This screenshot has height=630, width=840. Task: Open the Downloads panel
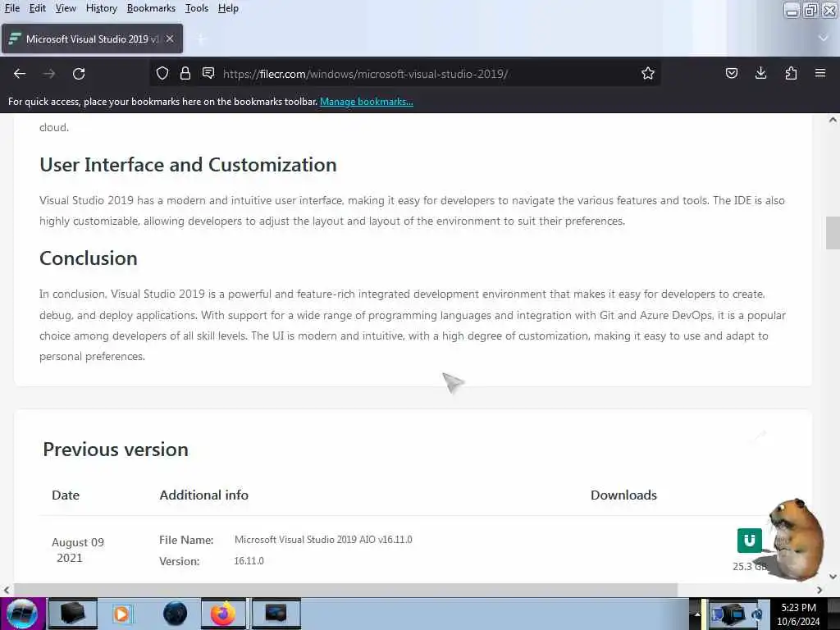[x=760, y=73]
